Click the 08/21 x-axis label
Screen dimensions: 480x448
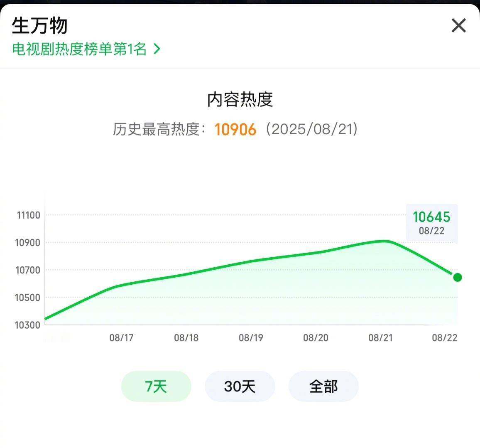[x=380, y=338]
